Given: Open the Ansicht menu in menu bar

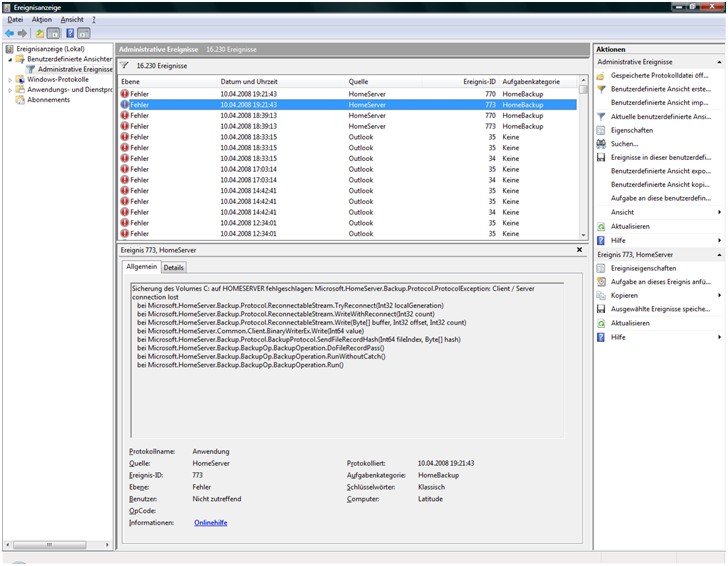Looking at the screenshot, I should pyautogui.click(x=72, y=20).
